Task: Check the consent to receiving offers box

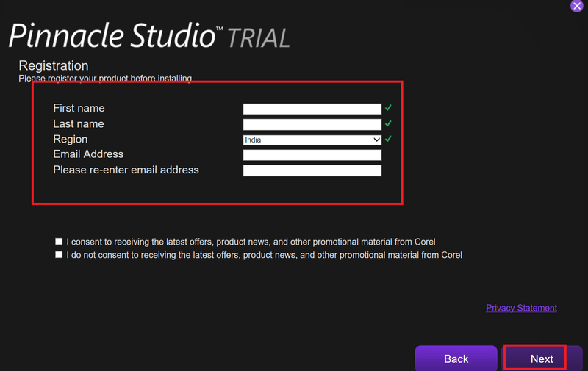Action: point(59,242)
